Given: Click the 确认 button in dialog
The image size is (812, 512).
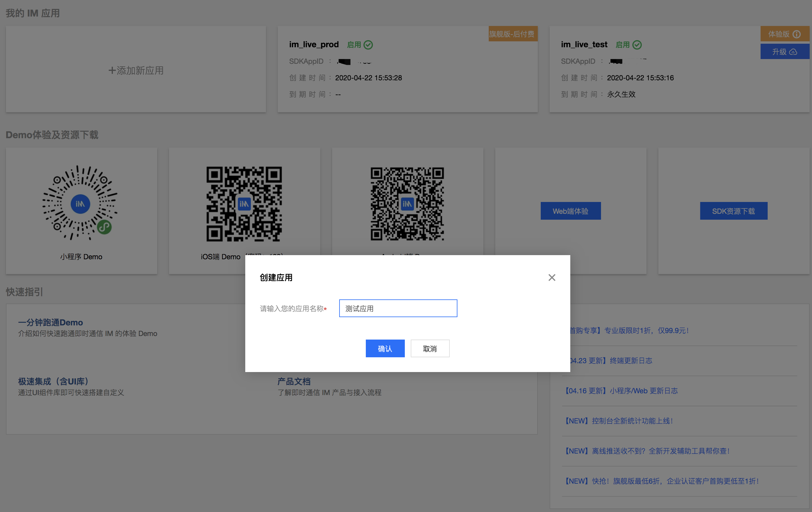Looking at the screenshot, I should (385, 348).
